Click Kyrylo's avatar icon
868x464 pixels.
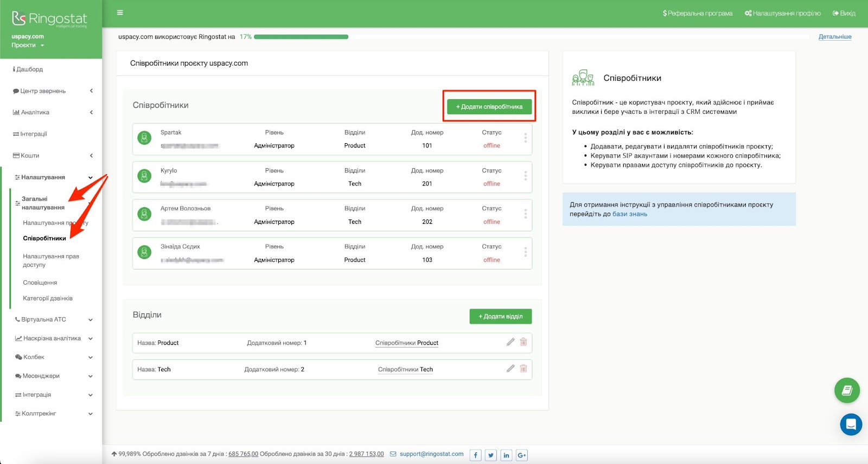[144, 176]
